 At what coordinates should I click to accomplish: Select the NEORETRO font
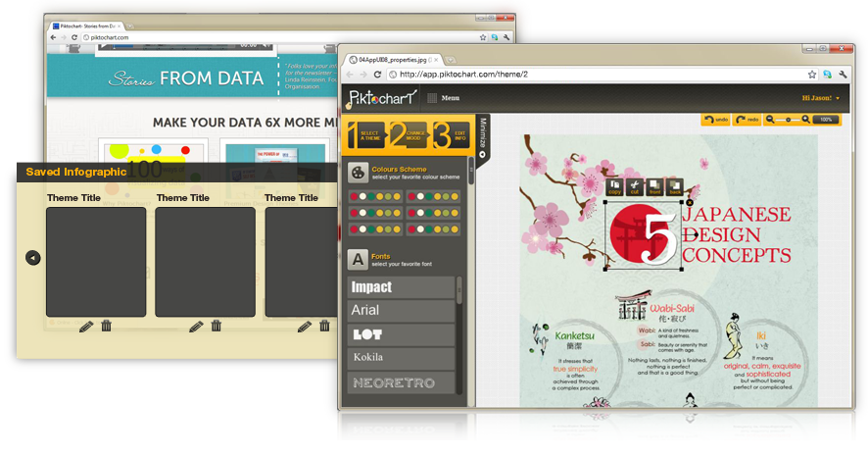pos(401,382)
